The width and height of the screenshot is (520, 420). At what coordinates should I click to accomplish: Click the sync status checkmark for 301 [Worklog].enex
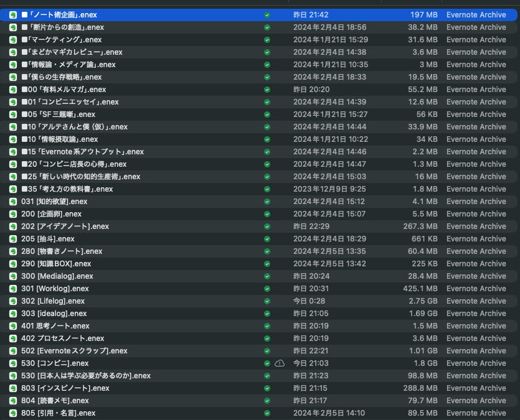(267, 289)
